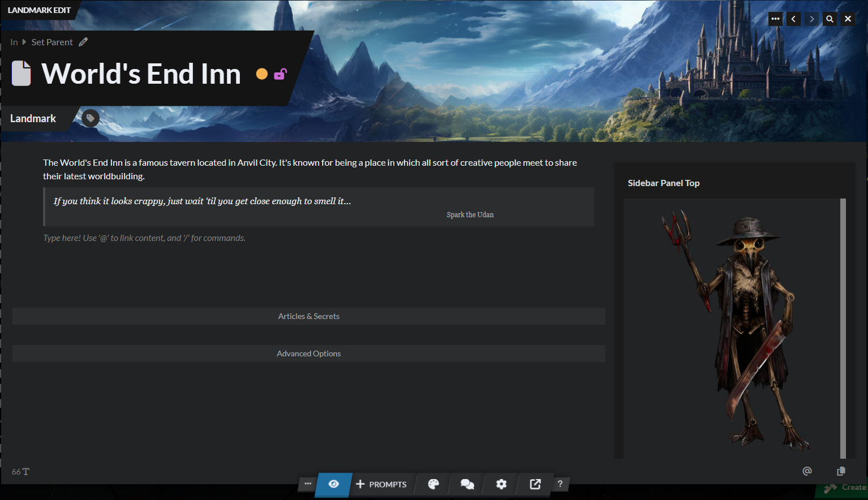Image resolution: width=868 pixels, height=500 pixels.
Task: Open the comments chat bubbles icon
Action: tap(467, 484)
